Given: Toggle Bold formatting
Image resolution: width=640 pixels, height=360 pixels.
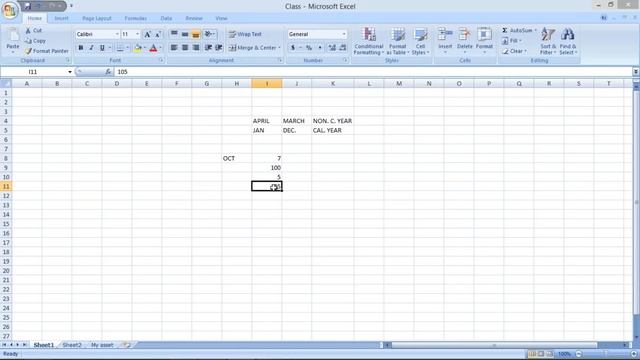Looking at the screenshot, I should point(81,48).
